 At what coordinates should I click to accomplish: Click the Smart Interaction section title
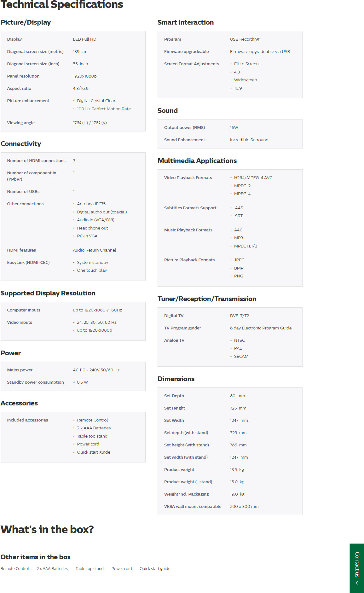coord(185,22)
